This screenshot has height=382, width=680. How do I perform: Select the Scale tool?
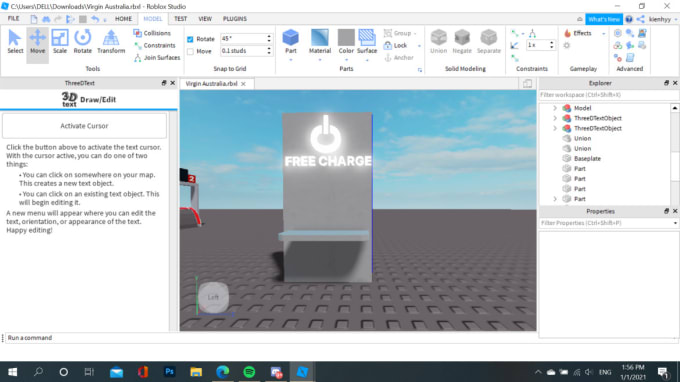coord(60,42)
